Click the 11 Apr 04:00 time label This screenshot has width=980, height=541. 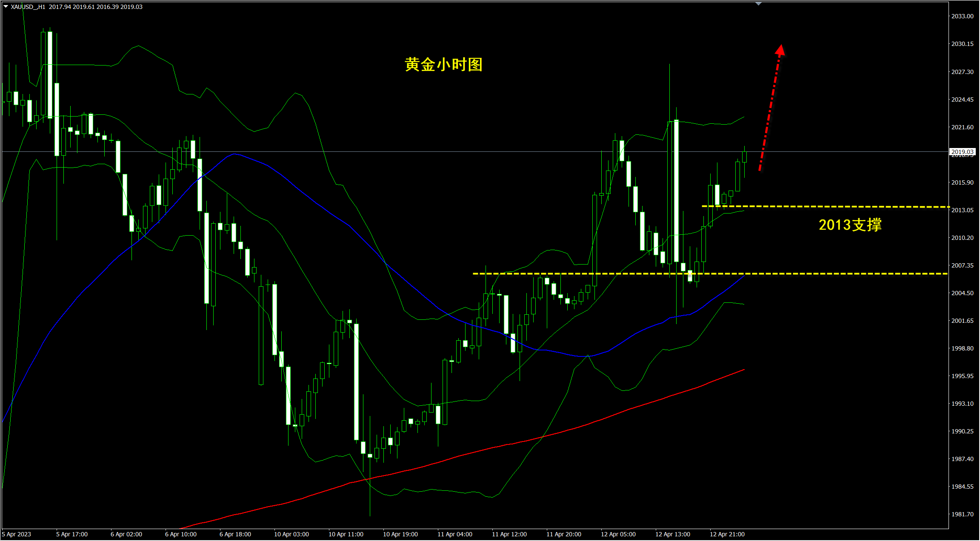coord(454,534)
